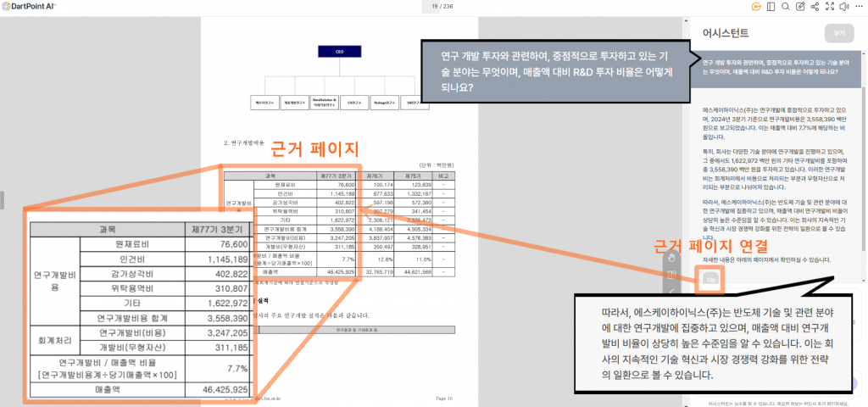This screenshot has width=868, height=407.
Task: Click the 제76기 column header
Action: coord(376,176)
